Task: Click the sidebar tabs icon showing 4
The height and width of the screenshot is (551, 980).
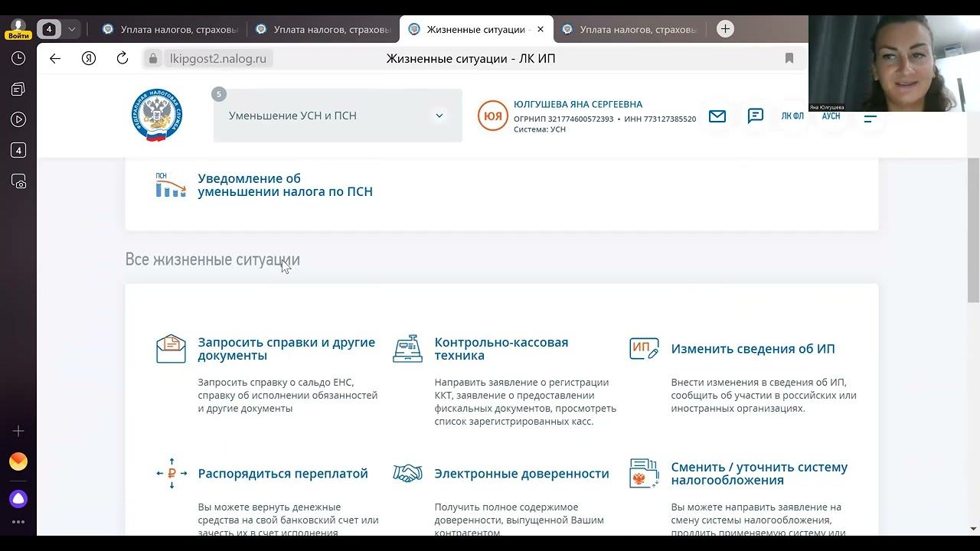Action: [18, 150]
